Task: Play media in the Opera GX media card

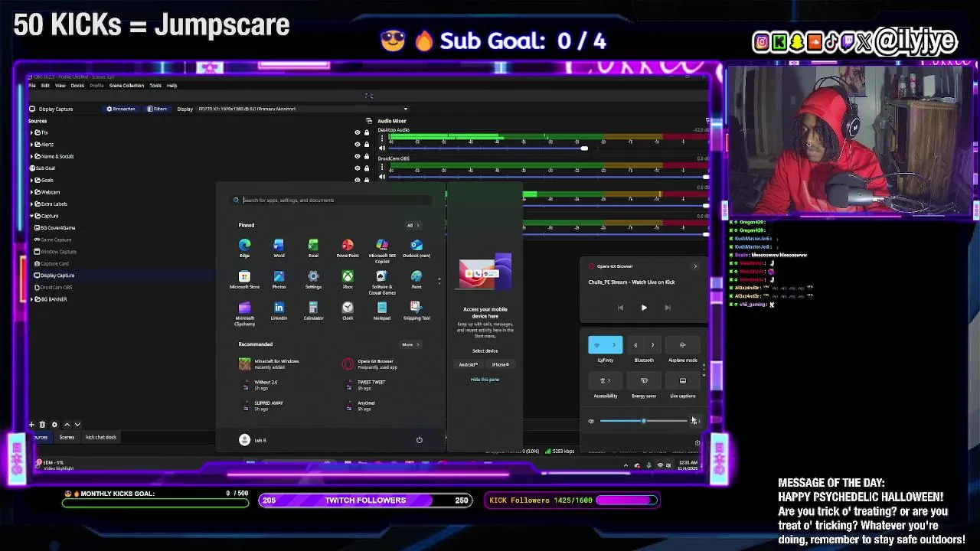Action: tap(644, 308)
